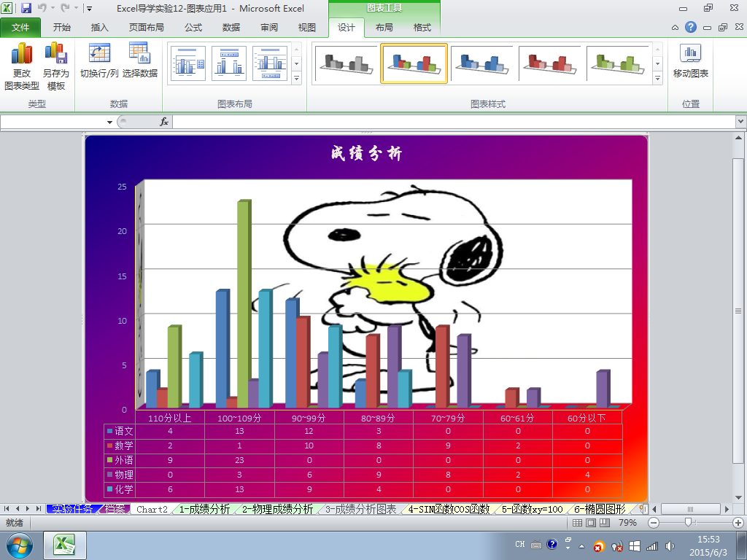Screen dimensions: 747x560
Task: Click Save icon in Quick Access Toolbar
Action: pyautogui.click(x=26, y=8)
